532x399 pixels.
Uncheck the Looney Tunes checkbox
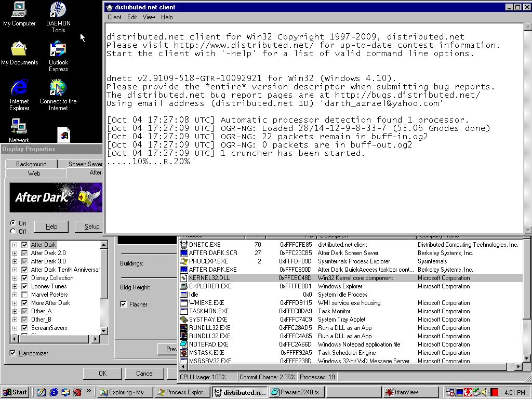[24, 286]
